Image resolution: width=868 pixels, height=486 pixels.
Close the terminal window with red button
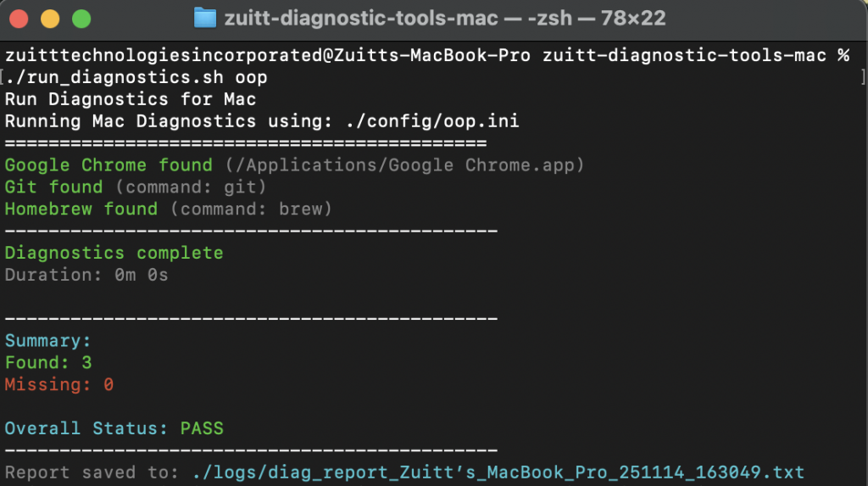[19, 18]
